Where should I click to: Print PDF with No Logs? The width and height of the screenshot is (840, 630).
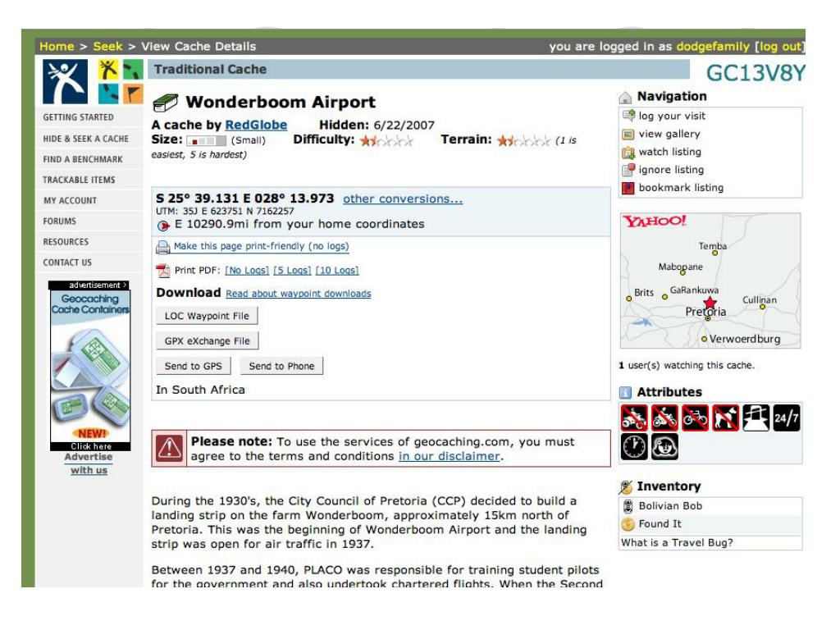(x=247, y=271)
